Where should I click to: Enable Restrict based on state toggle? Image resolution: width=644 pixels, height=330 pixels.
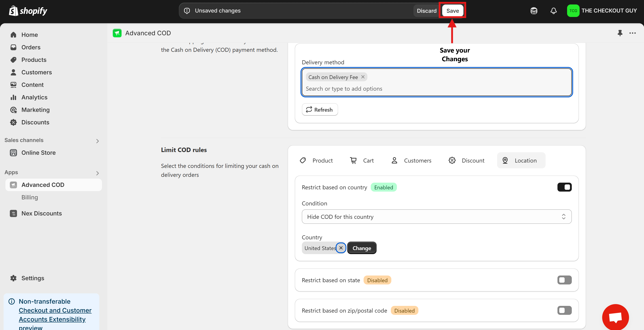[x=564, y=280]
